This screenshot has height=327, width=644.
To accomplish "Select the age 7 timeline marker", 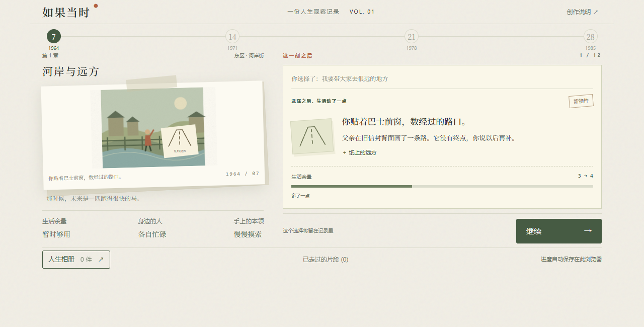I will tap(54, 37).
